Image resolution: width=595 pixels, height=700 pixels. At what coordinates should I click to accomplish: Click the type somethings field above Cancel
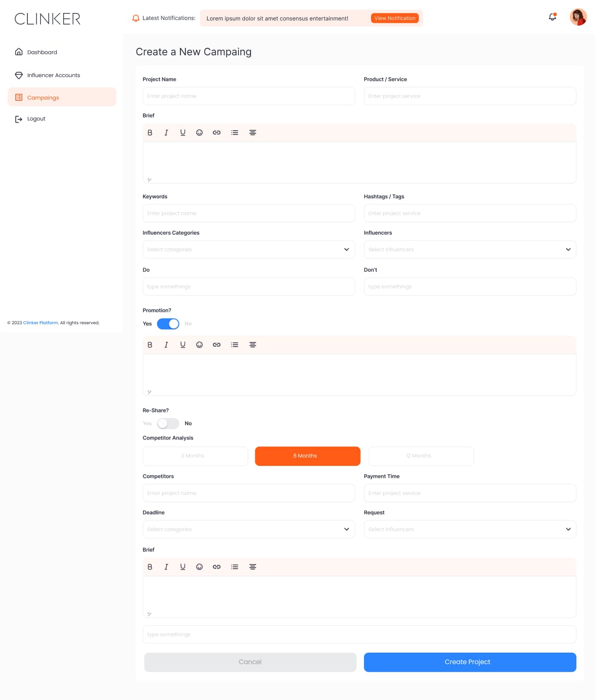[x=359, y=635]
